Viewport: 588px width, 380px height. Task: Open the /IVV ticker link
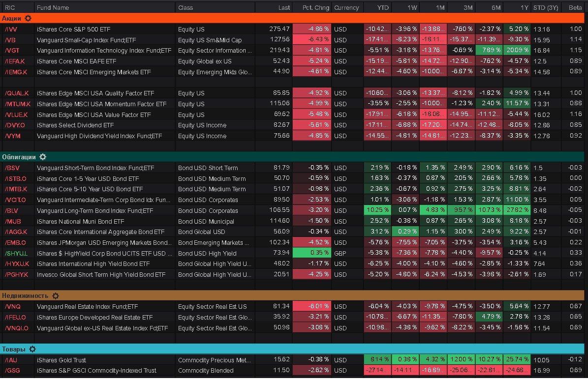(x=11, y=29)
